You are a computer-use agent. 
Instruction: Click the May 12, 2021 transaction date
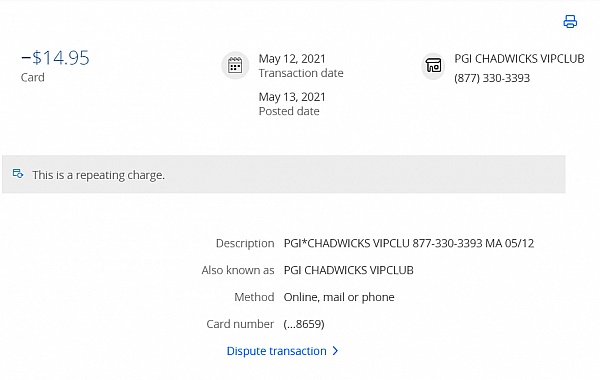click(292, 59)
